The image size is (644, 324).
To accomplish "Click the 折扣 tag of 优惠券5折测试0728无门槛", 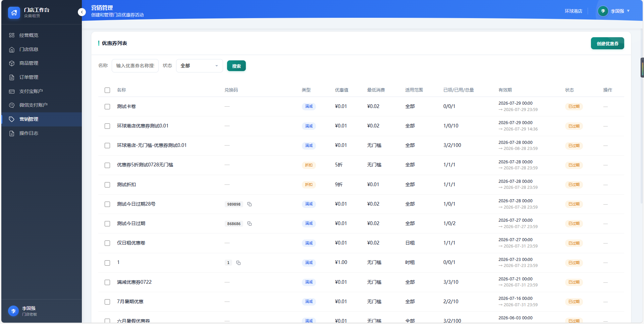I will [309, 165].
